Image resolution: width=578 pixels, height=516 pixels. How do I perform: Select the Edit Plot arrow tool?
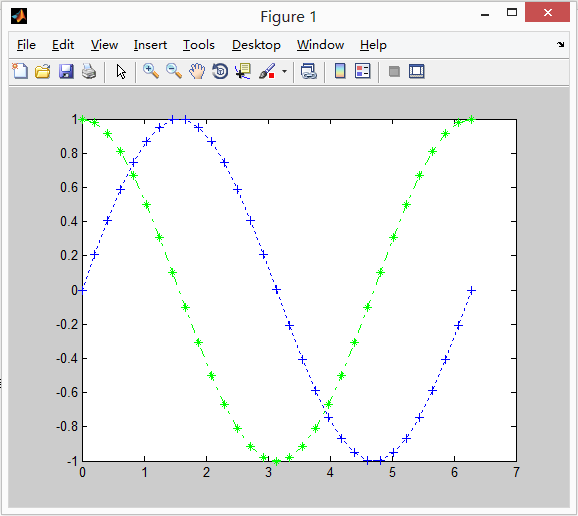[x=121, y=71]
